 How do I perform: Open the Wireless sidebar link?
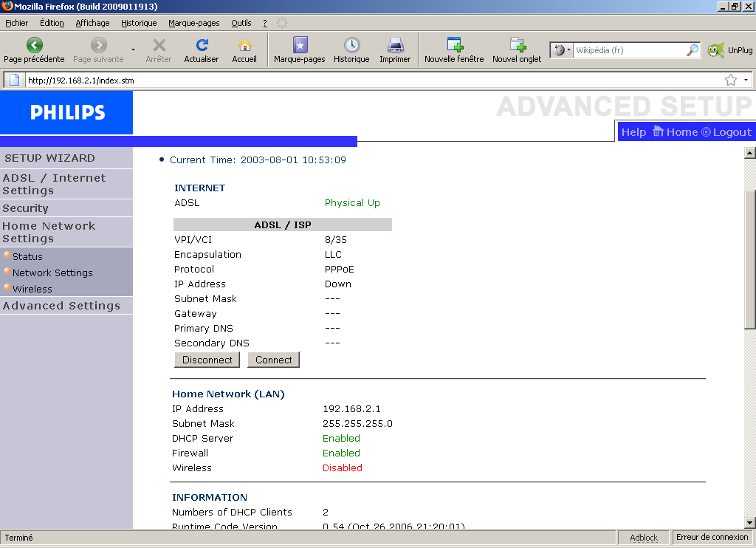point(32,289)
